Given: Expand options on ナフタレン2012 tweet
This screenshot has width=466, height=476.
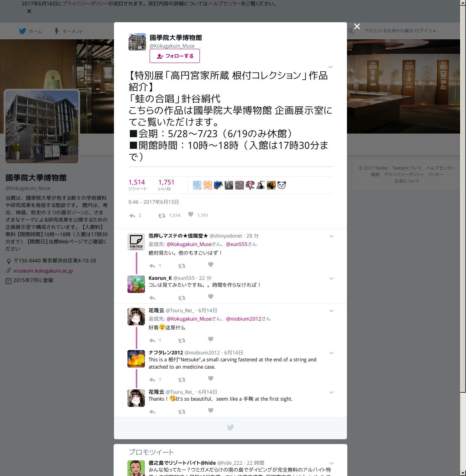Looking at the screenshot, I should 332,353.
